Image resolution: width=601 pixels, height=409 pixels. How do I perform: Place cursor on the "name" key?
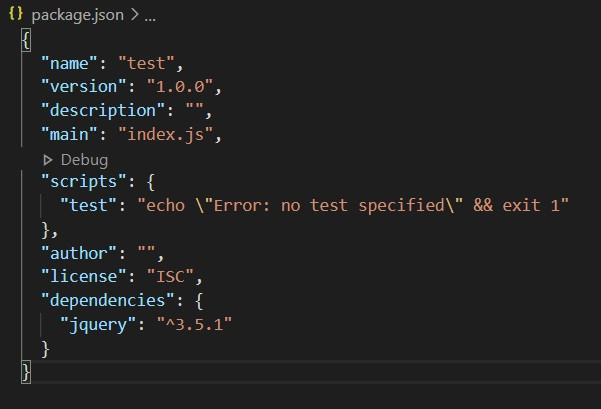pyautogui.click(x=69, y=63)
